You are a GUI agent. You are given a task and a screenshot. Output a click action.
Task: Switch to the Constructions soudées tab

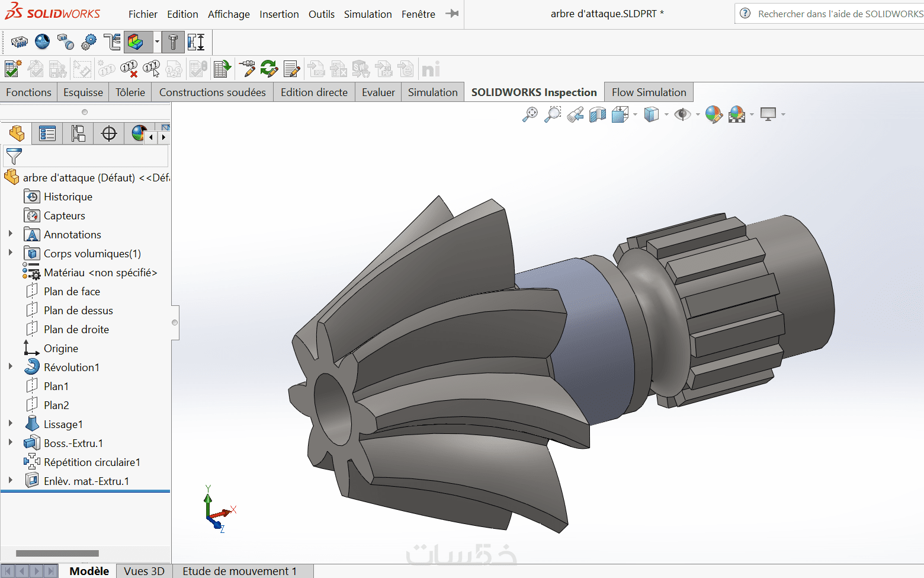(x=213, y=92)
